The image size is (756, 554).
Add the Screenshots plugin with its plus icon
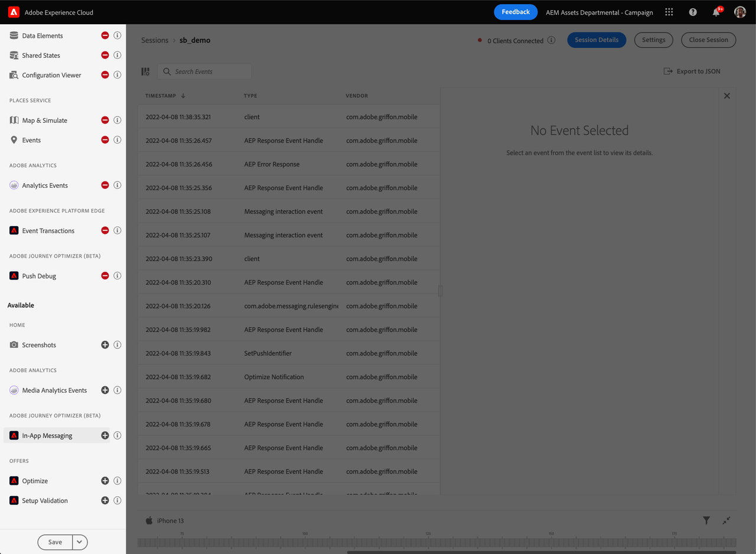point(105,345)
